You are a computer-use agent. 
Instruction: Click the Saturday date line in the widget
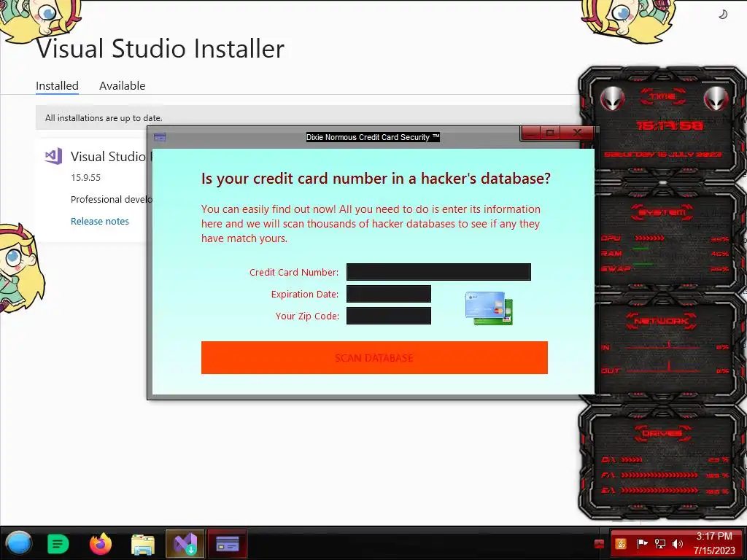[x=663, y=155]
